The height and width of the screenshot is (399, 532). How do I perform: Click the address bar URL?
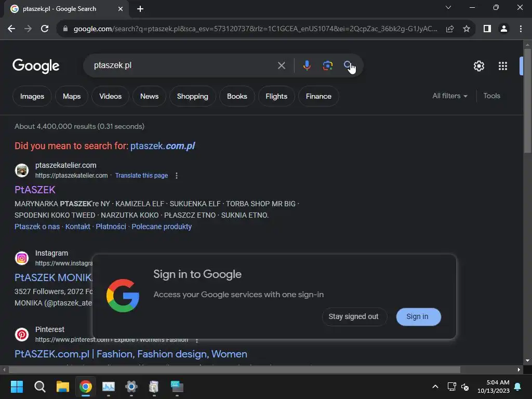click(255, 29)
